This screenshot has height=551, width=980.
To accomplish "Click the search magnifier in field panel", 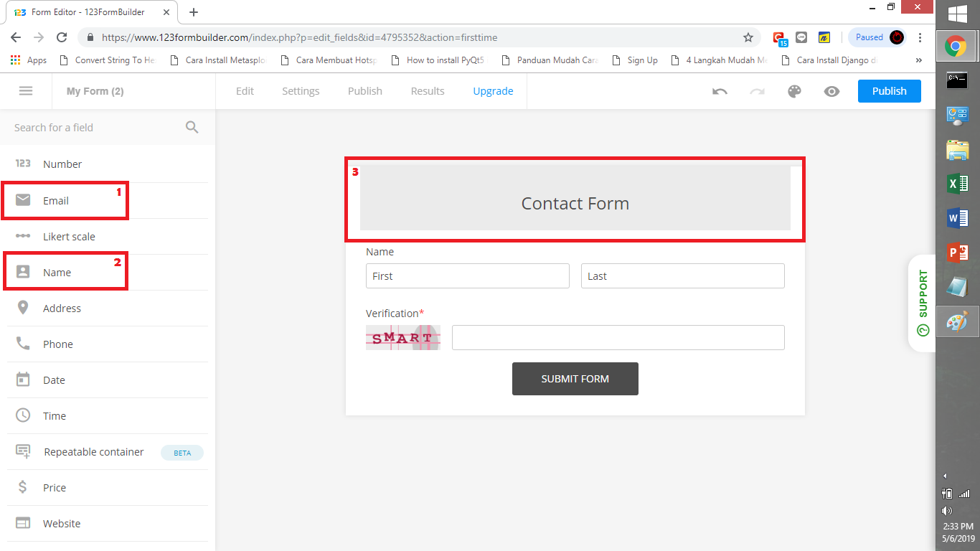I will pyautogui.click(x=192, y=127).
